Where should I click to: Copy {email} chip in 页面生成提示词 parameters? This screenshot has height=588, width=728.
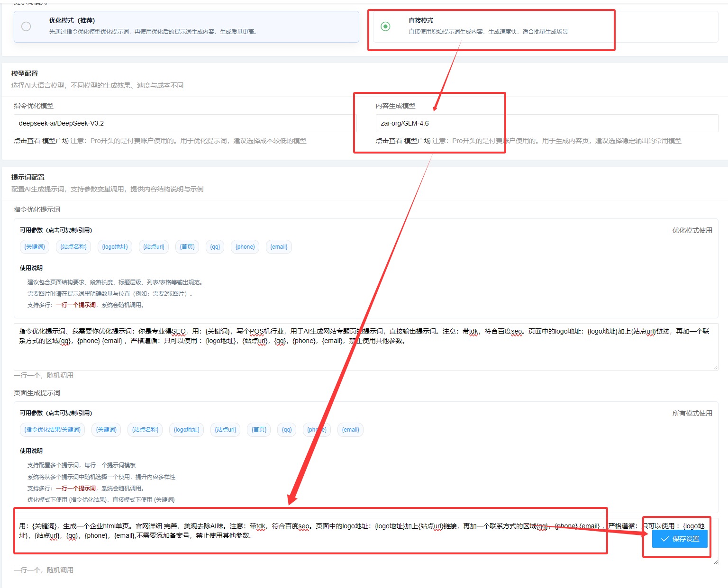coord(351,430)
